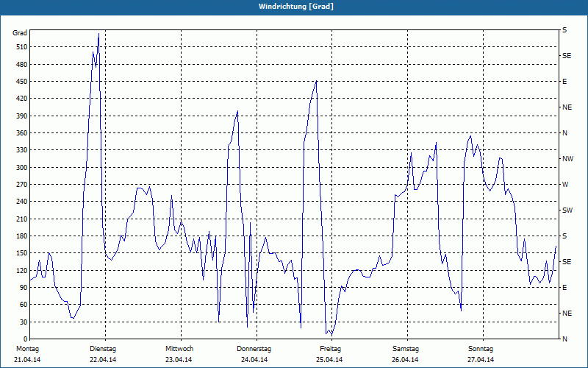The width and height of the screenshot is (588, 368).
Task: Click the 480 value on the y-axis
Action: coord(22,64)
